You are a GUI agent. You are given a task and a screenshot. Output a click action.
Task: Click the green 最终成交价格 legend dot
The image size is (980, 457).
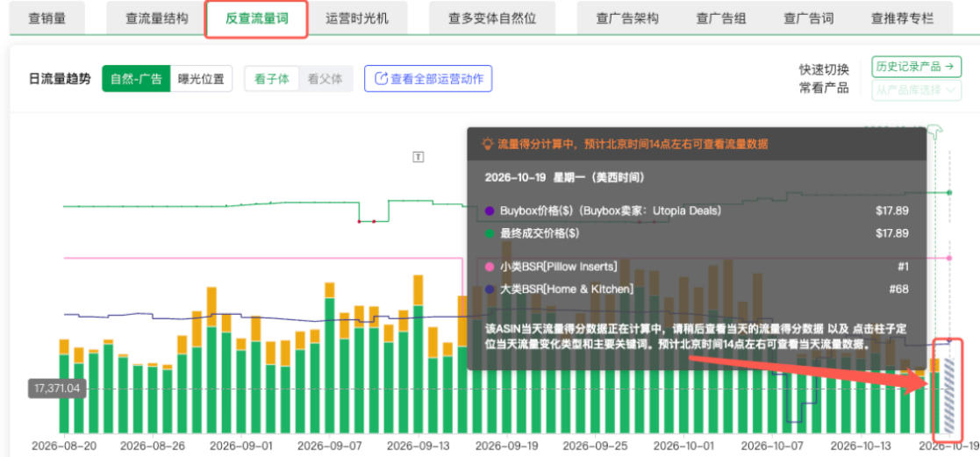(490, 234)
